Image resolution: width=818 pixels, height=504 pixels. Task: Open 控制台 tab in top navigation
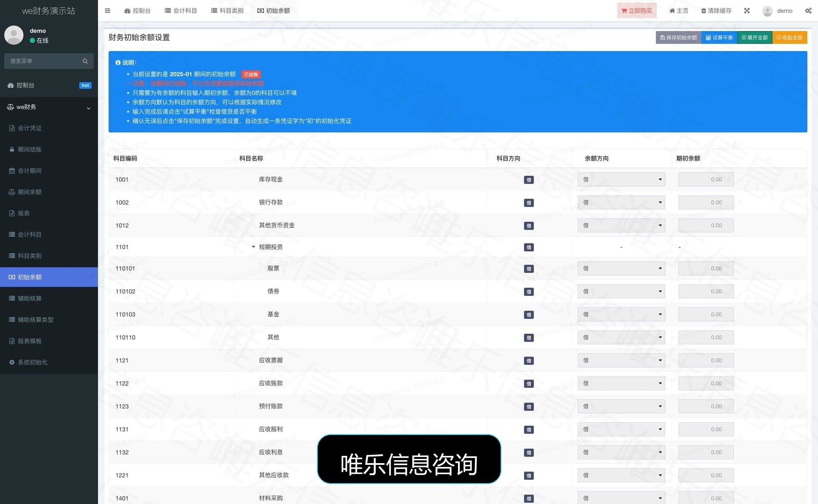[137, 11]
